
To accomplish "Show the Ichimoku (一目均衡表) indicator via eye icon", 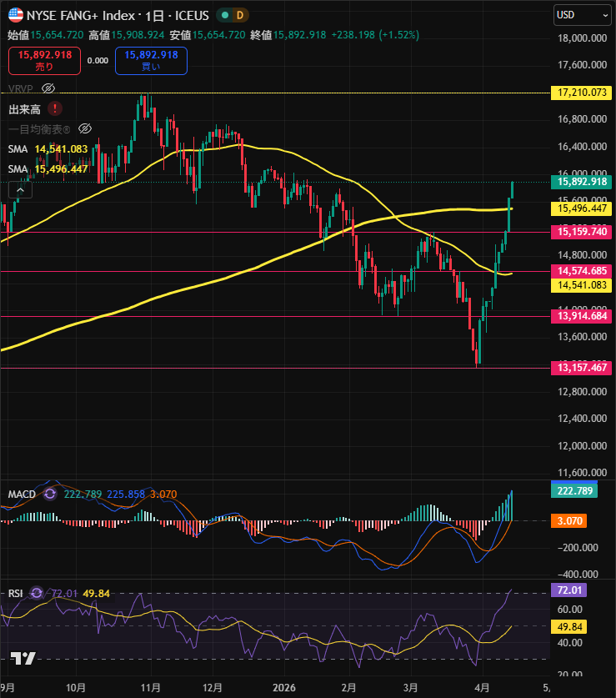I will (x=83, y=128).
